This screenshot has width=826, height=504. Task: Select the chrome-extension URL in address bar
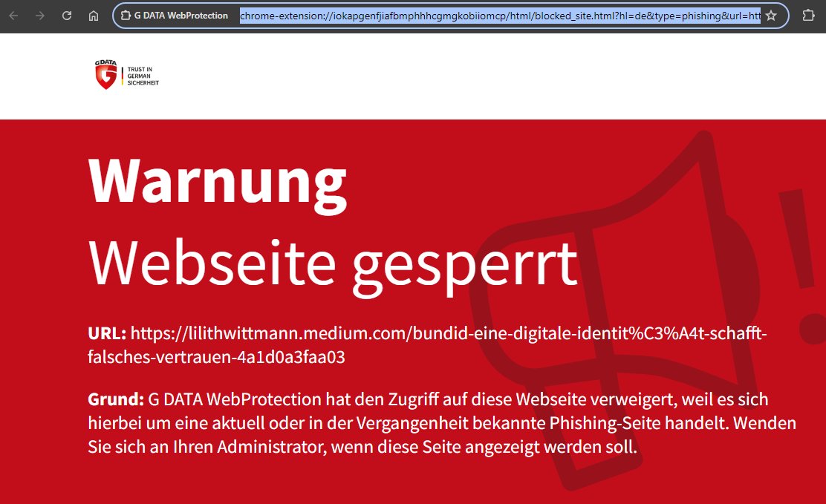[500, 16]
